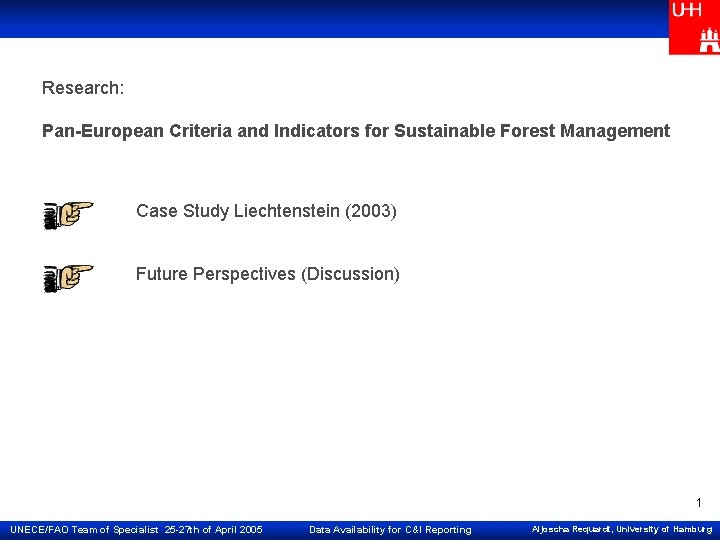This screenshot has height=540, width=720.
Task: Click the Pan-European Criteria and Indicators title
Action: tap(356, 131)
